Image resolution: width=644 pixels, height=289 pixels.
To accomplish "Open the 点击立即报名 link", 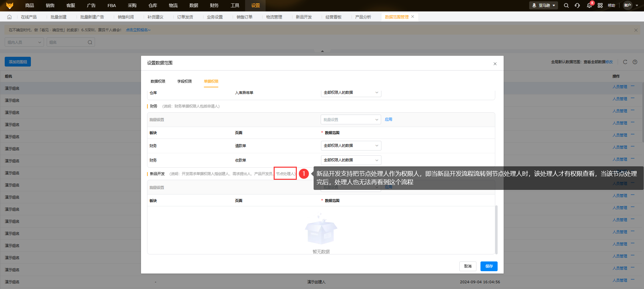I will click(138, 30).
